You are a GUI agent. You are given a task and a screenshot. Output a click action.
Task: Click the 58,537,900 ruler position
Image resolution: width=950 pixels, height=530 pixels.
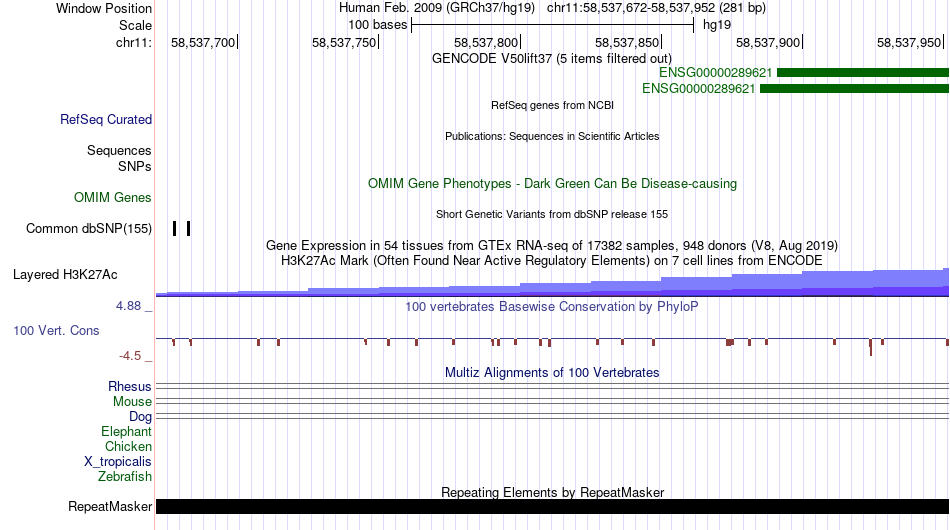tap(768, 42)
